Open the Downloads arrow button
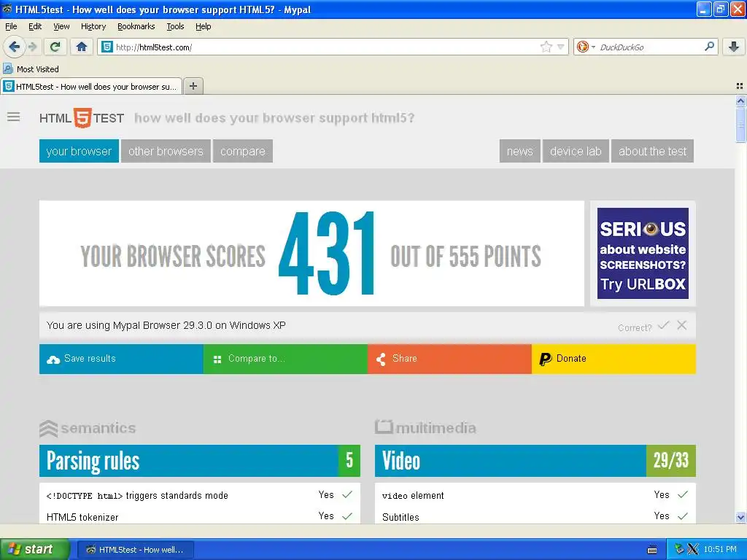The image size is (747, 560). click(734, 47)
